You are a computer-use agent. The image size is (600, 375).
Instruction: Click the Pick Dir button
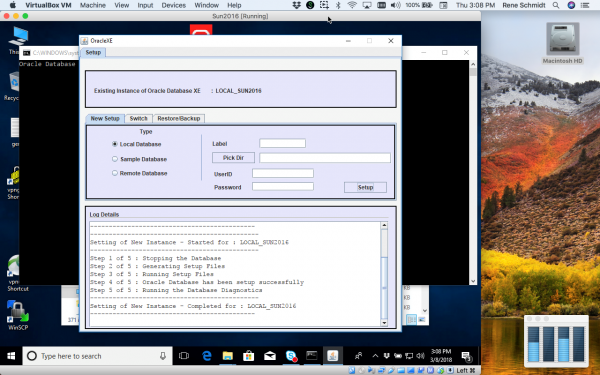tap(233, 158)
